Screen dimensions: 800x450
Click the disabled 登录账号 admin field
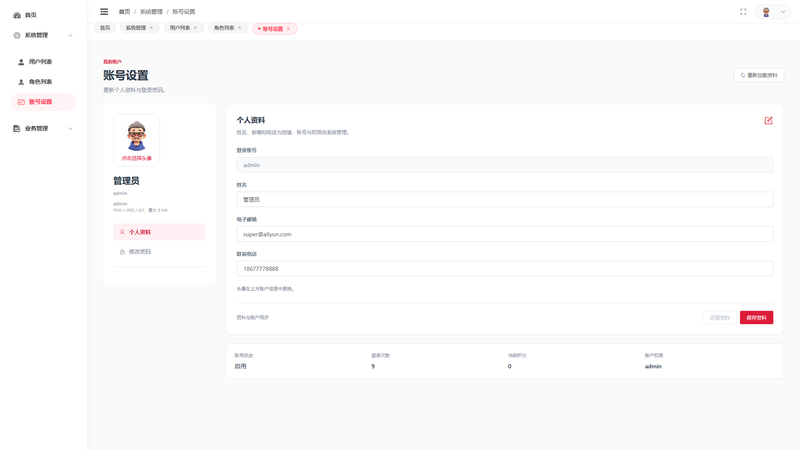coord(505,165)
